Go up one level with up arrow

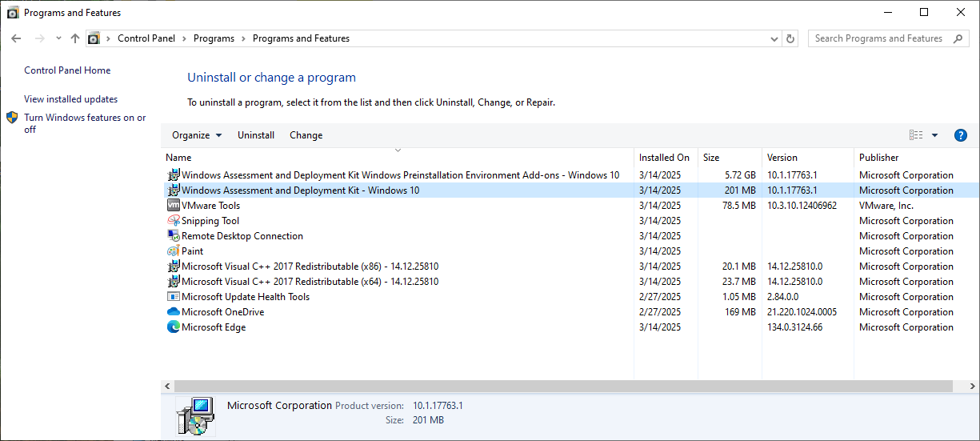(75, 38)
